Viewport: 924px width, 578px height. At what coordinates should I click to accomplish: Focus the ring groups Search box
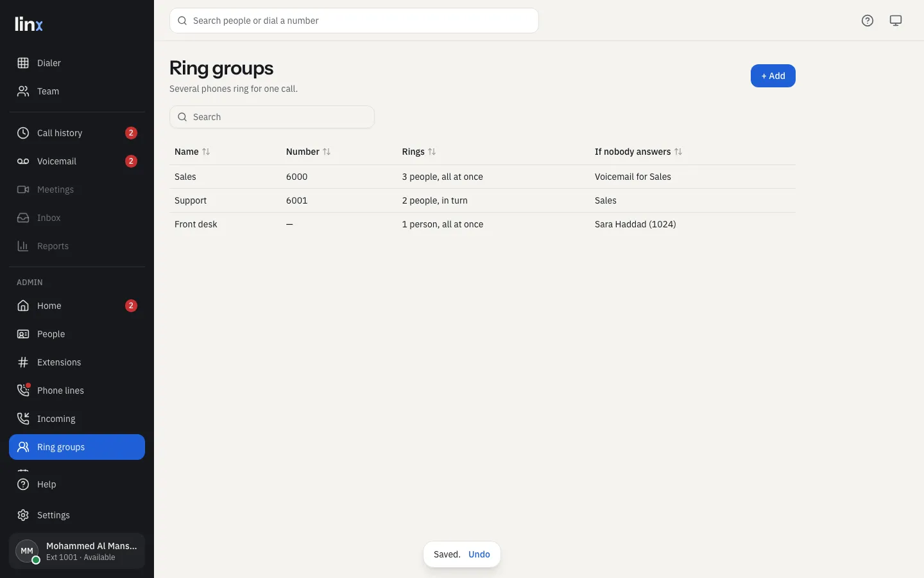coord(272,117)
